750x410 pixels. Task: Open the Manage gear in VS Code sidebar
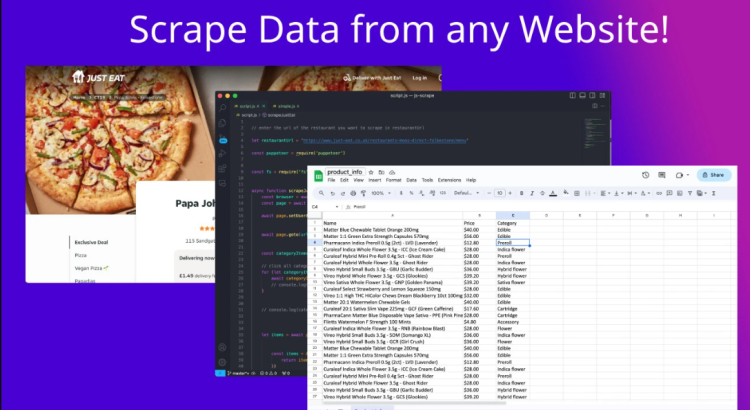click(222, 362)
